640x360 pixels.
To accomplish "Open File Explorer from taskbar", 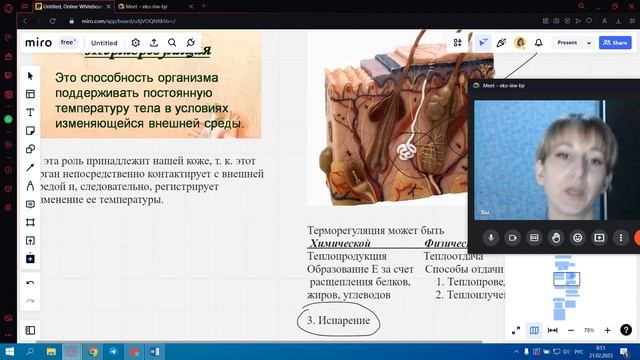I will (51, 351).
